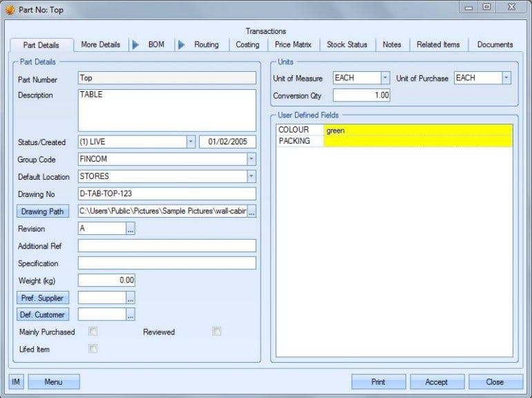Click the Drawing No field

click(167, 193)
